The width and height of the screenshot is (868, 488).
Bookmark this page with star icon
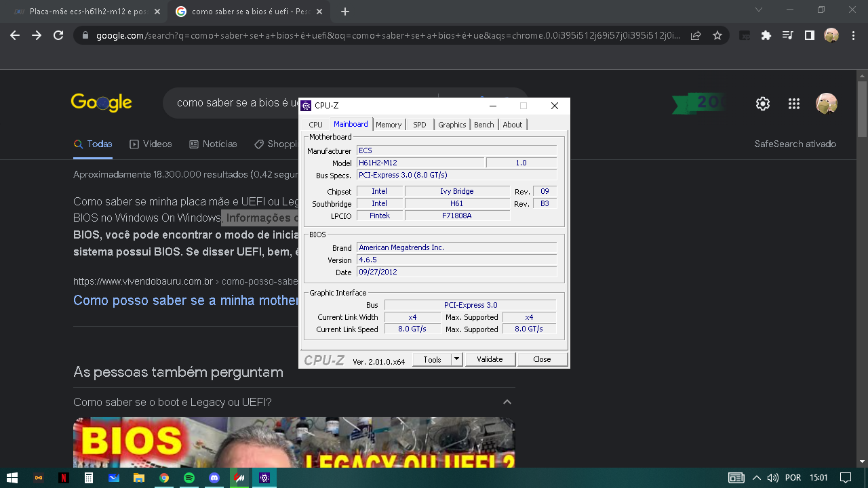click(717, 35)
